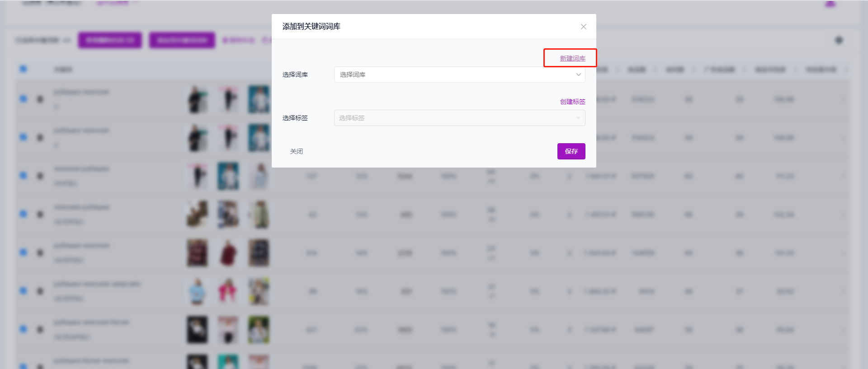Image resolution: width=868 pixels, height=369 pixels.
Task: Toggle the select-all checkbox in table header
Action: click(24, 69)
